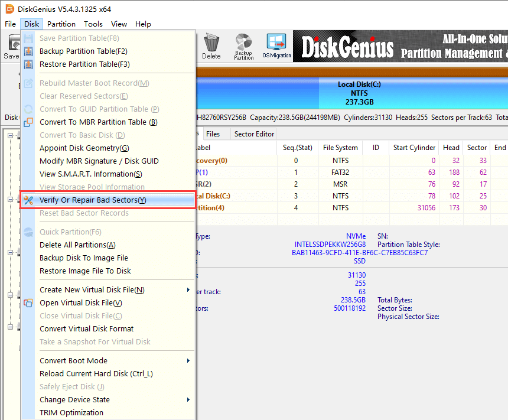Click the Start Cylinder column header

coord(414,148)
